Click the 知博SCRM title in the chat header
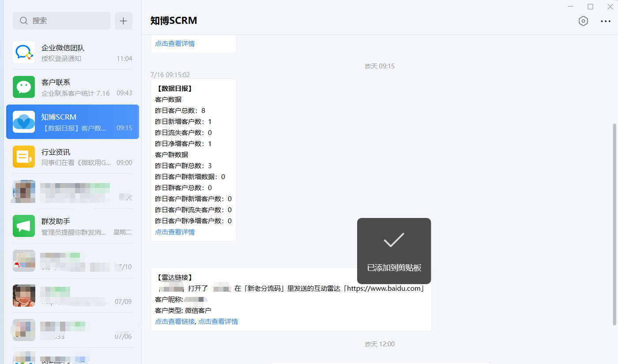Viewport: 618px width, 364px height. tap(173, 20)
